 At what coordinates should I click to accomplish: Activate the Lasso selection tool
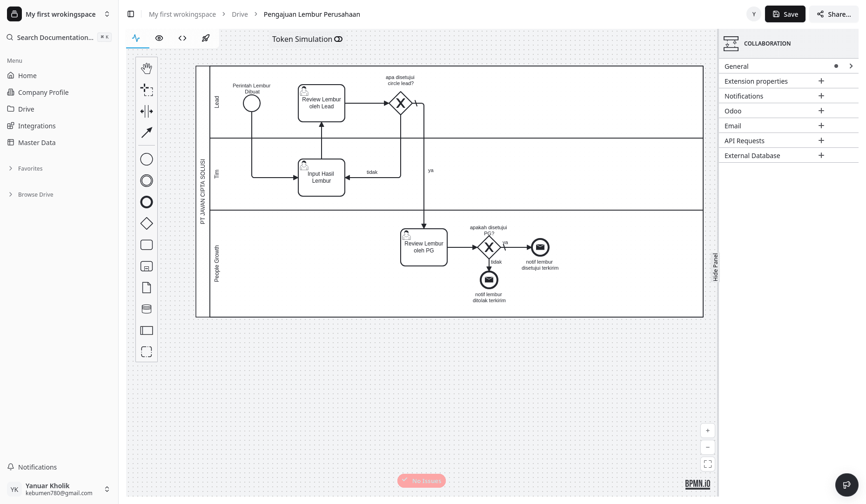point(147,90)
